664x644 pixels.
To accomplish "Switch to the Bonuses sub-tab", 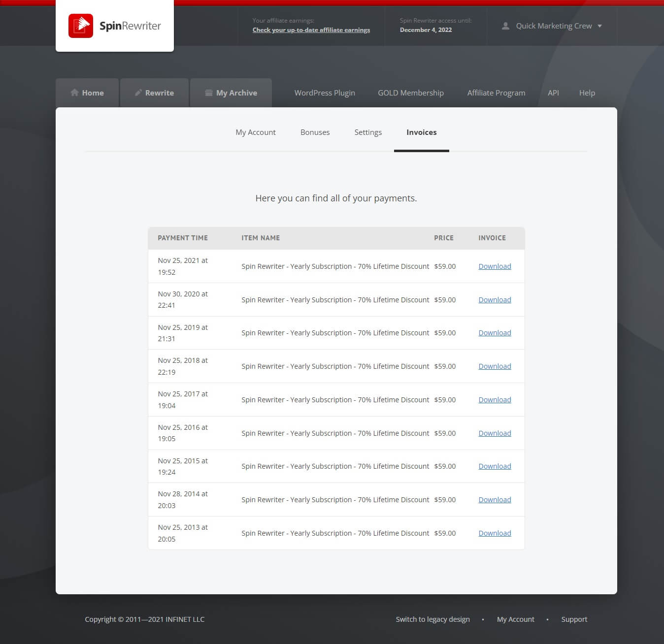I will [315, 132].
